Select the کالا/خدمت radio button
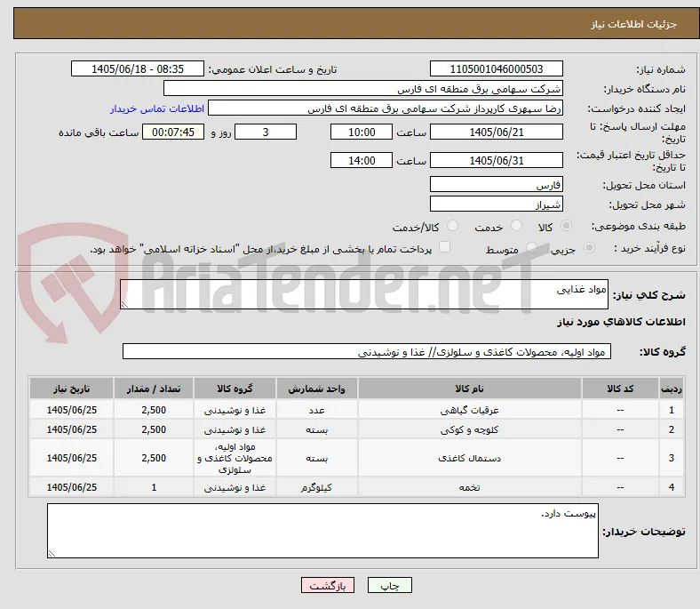Screen dimensions: 700x609 [453, 226]
